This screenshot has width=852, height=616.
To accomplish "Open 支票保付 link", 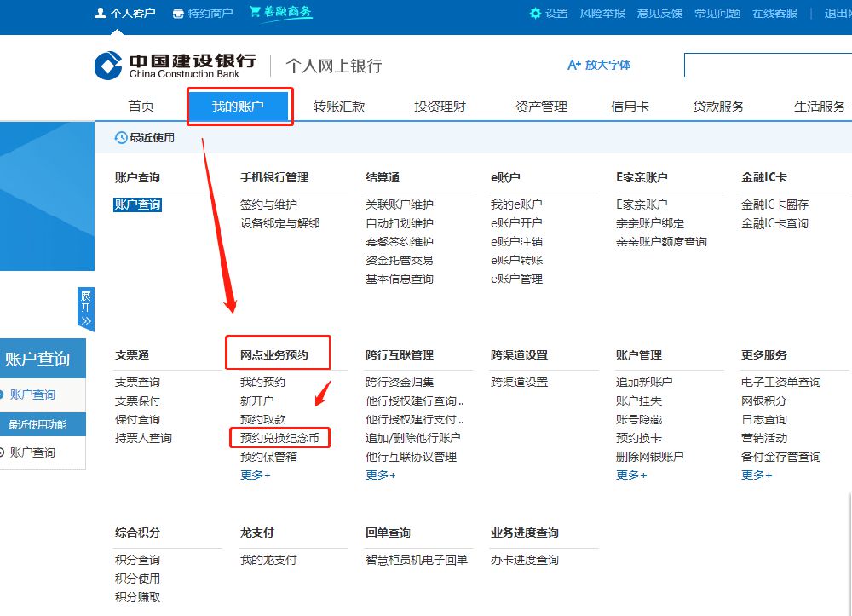I will tap(137, 401).
